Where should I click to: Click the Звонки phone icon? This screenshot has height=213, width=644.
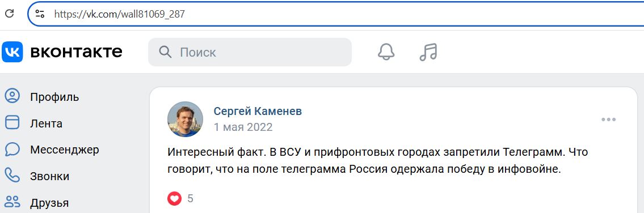(x=12, y=175)
